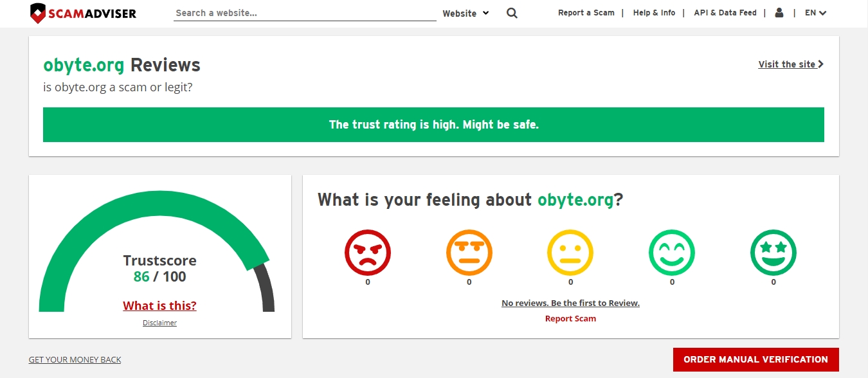Open Help & Info menu item

(x=654, y=13)
